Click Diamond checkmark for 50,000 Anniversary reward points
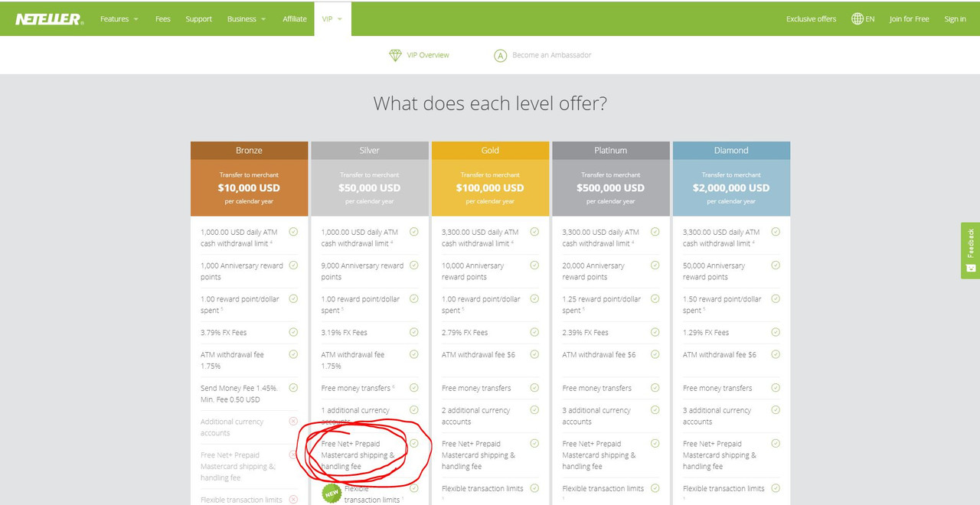The height and width of the screenshot is (505, 980). pyautogui.click(x=776, y=265)
